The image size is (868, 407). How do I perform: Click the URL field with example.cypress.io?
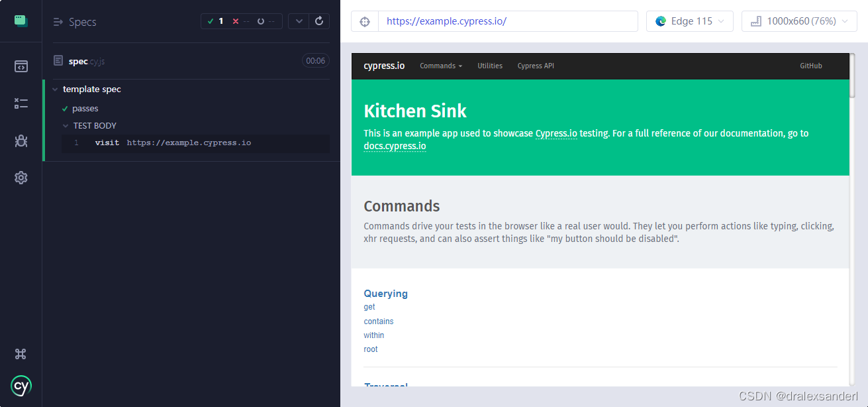point(508,21)
